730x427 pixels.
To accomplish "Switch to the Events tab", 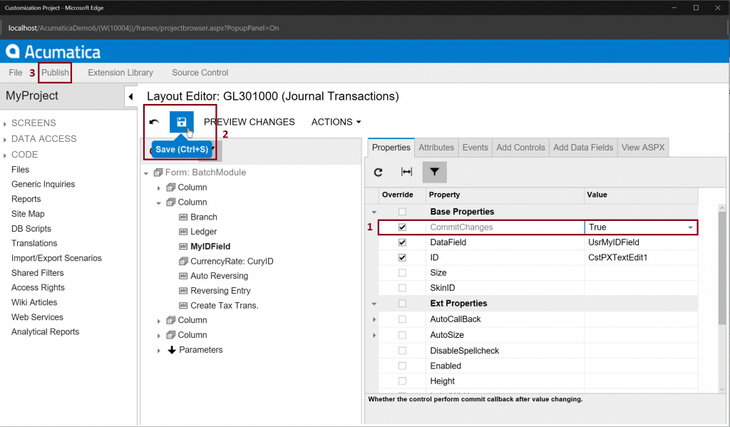I will point(475,148).
